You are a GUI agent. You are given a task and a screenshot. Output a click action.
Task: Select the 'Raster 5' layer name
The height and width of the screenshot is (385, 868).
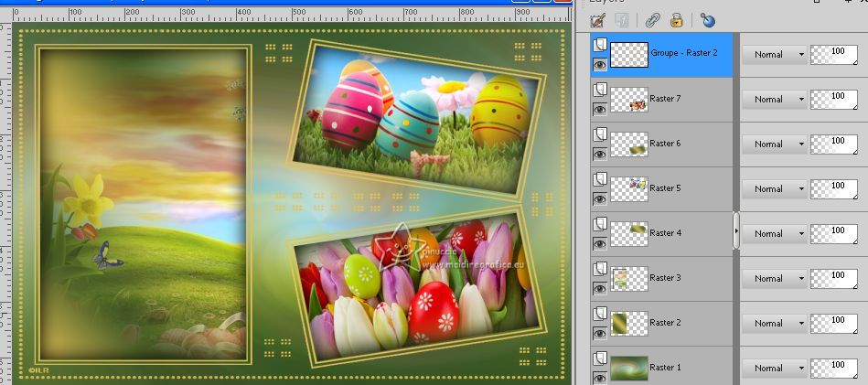pos(665,188)
